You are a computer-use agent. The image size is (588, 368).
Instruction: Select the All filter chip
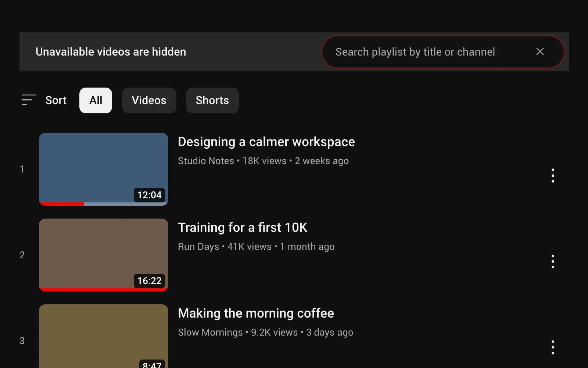click(96, 100)
